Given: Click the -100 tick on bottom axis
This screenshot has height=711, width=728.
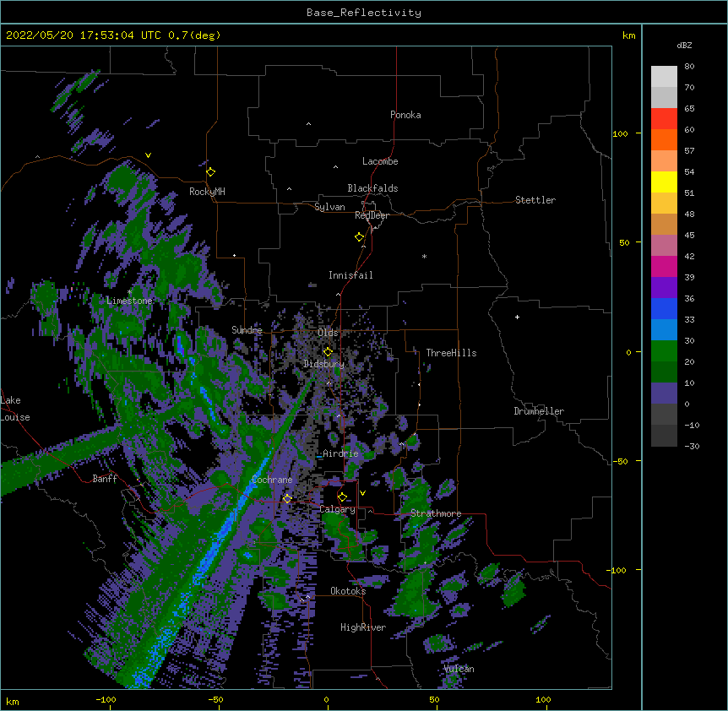Looking at the screenshot, I should (106, 699).
